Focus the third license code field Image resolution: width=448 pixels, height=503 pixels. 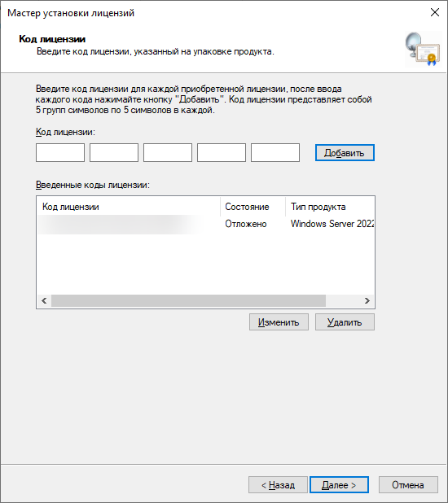(x=168, y=153)
